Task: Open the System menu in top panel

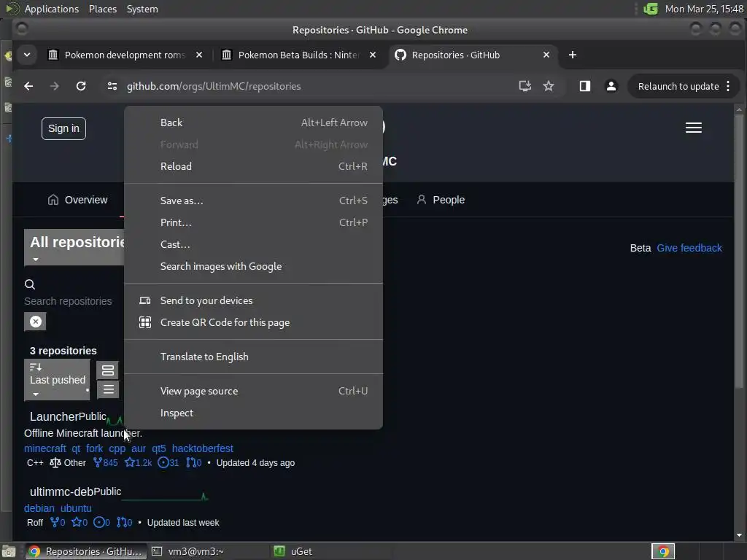Action: [142, 9]
